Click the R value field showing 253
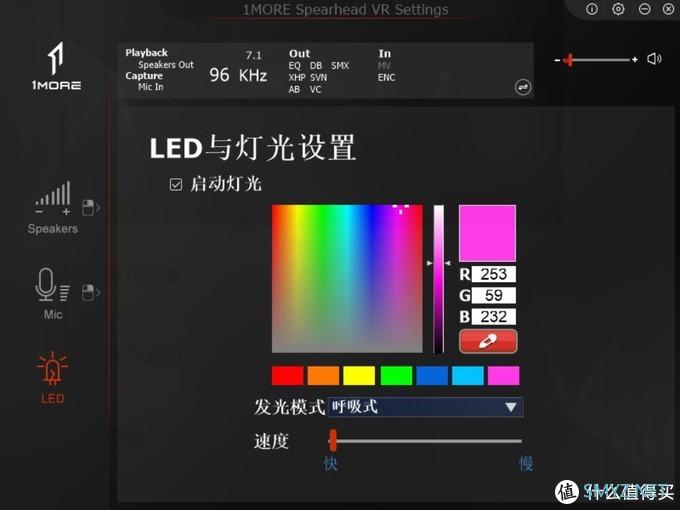Image resolution: width=680 pixels, height=510 pixels. (494, 274)
